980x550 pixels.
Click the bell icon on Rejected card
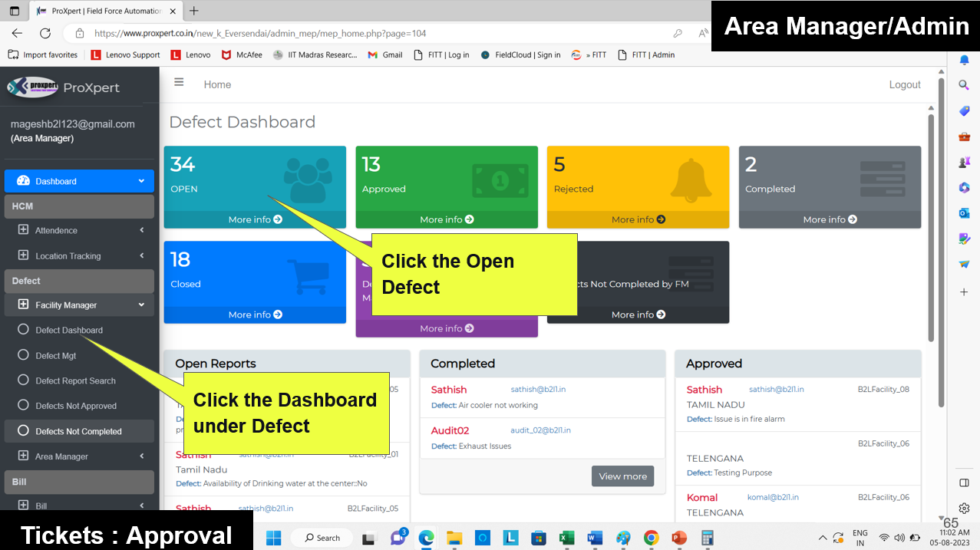pos(696,180)
